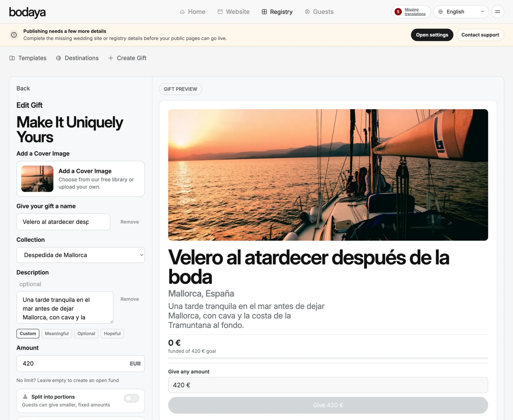
Task: Enable the Split into portions toggle
Action: tap(132, 398)
